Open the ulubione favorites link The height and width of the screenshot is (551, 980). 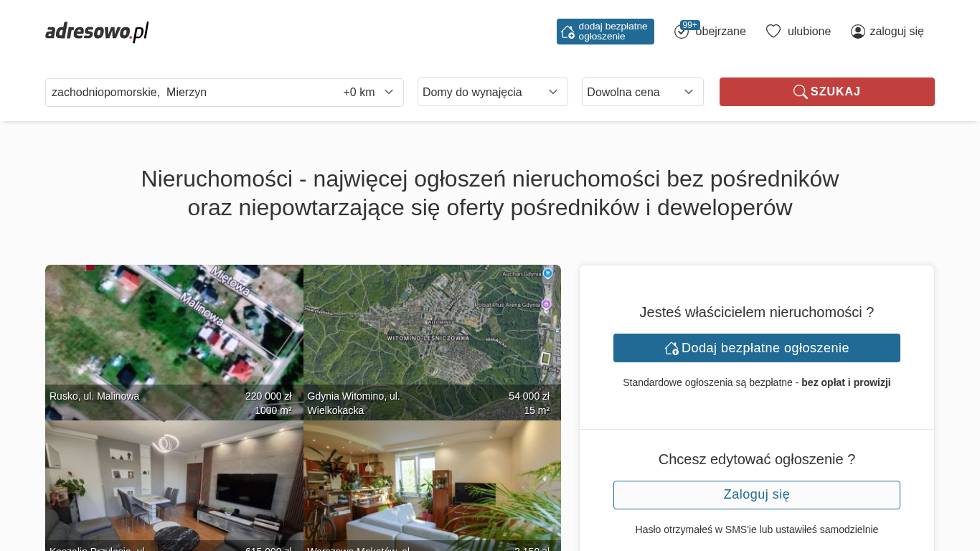[809, 32]
